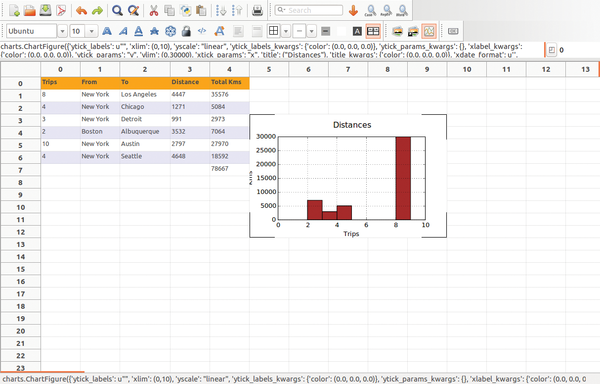The width and height of the screenshot is (600, 384).
Task: Toggle the merge cells button
Action: [x=373, y=31]
